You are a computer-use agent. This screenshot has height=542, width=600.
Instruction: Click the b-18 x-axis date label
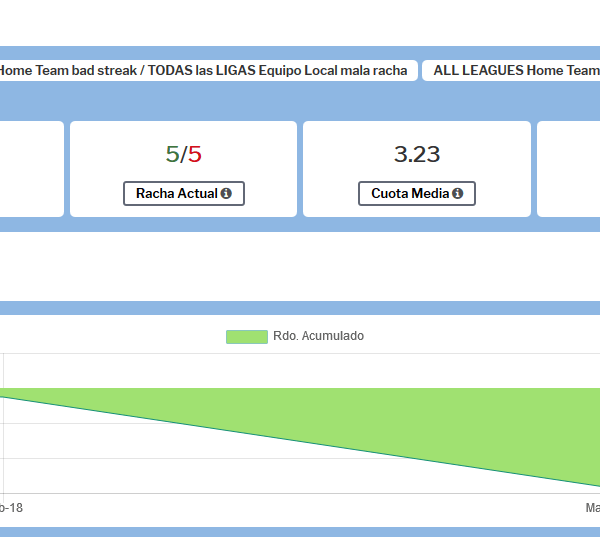11,508
